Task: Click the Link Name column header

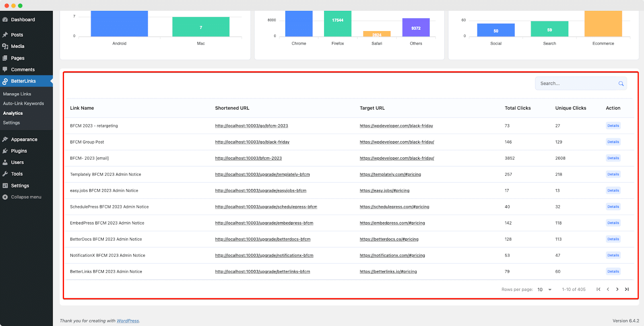Action: point(82,108)
